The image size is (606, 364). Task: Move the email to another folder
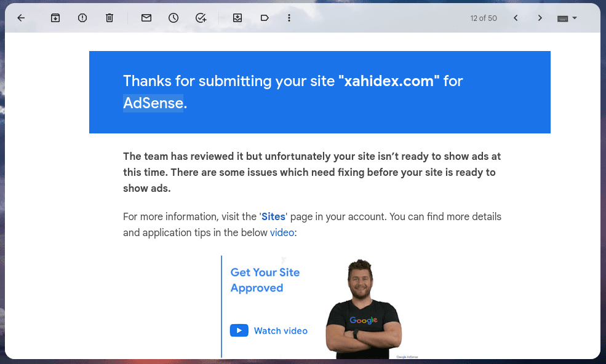[x=237, y=18]
